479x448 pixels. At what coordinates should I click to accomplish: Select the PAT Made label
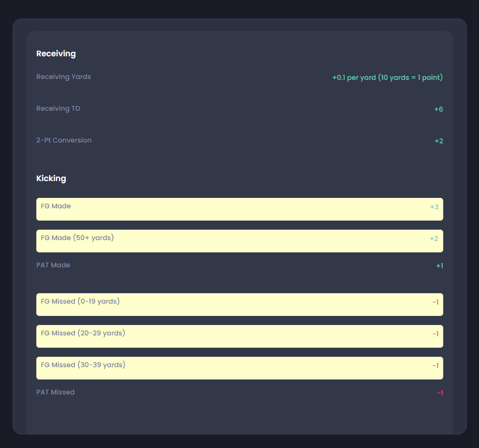(x=53, y=265)
